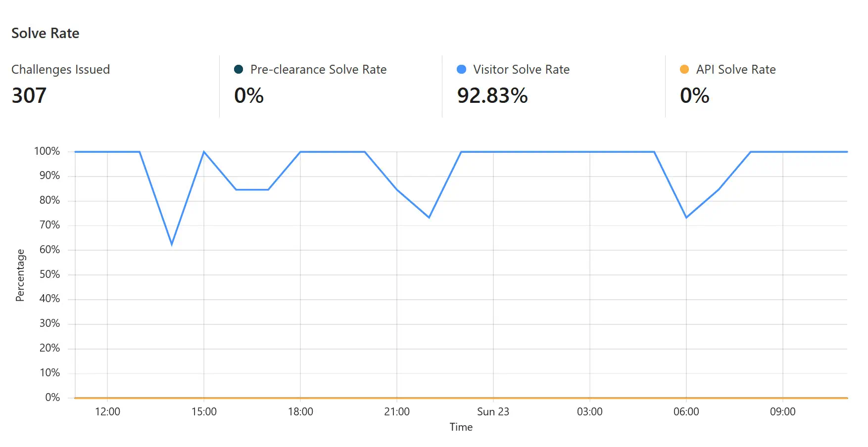Click the 100% label on percentage axis

(x=47, y=151)
